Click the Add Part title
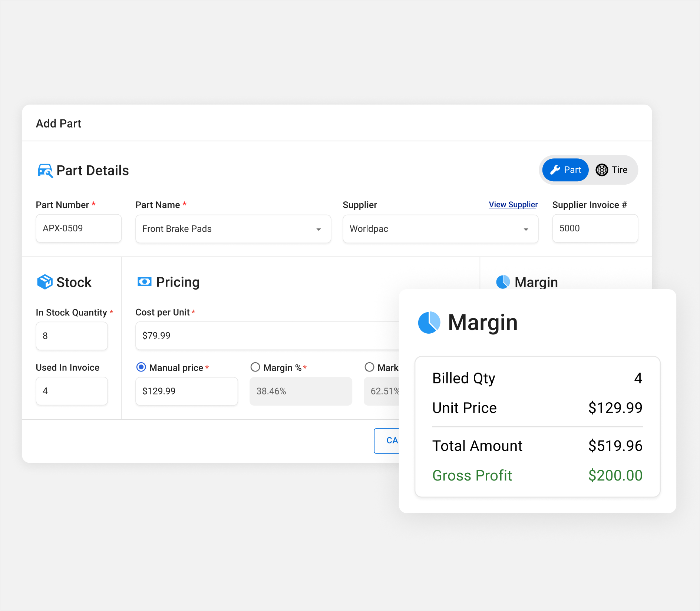 coord(59,123)
